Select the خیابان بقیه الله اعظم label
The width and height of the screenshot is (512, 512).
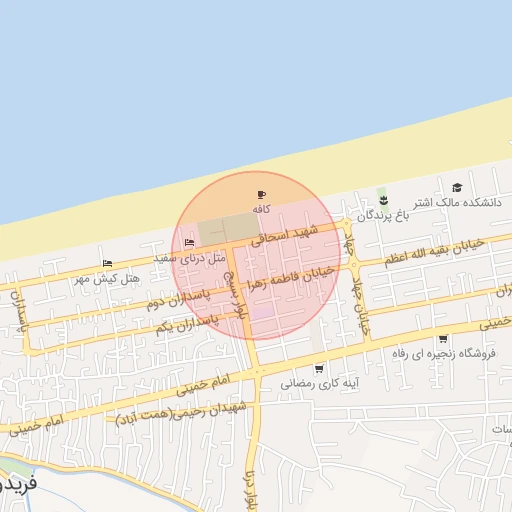[x=434, y=252]
